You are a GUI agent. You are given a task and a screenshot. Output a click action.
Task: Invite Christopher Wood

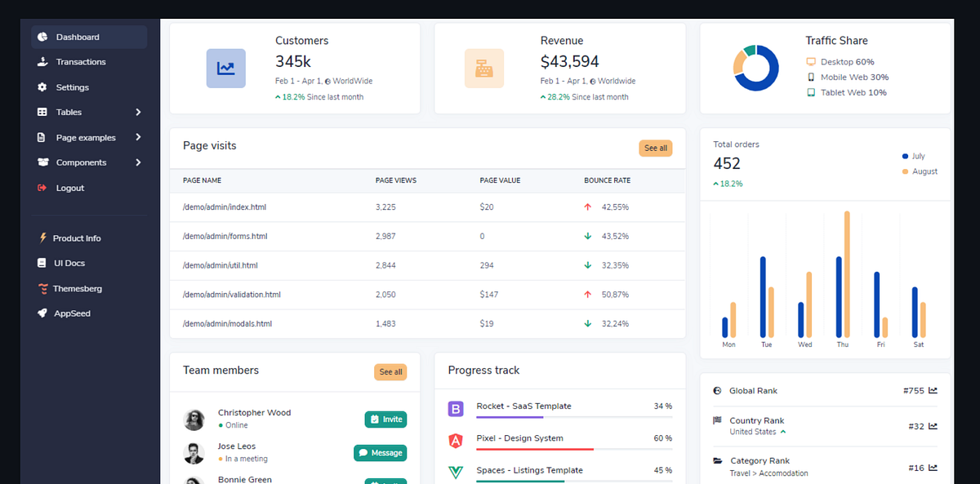click(385, 419)
